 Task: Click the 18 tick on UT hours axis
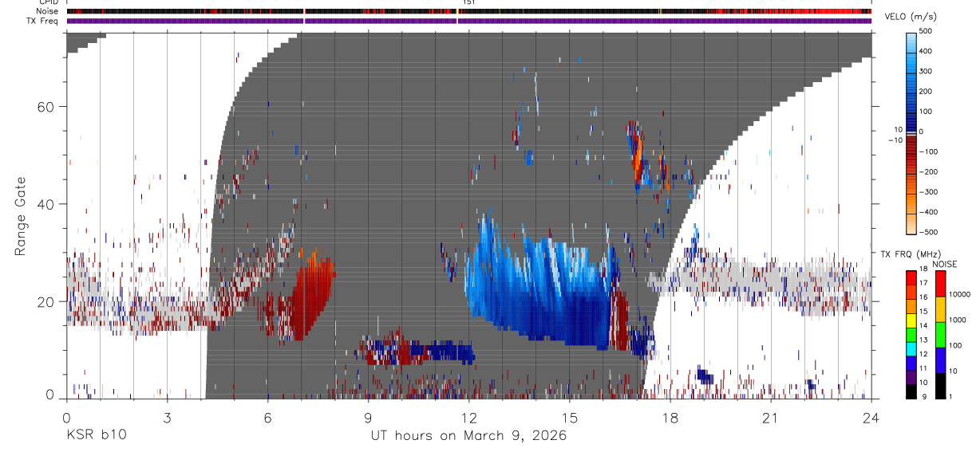click(670, 418)
